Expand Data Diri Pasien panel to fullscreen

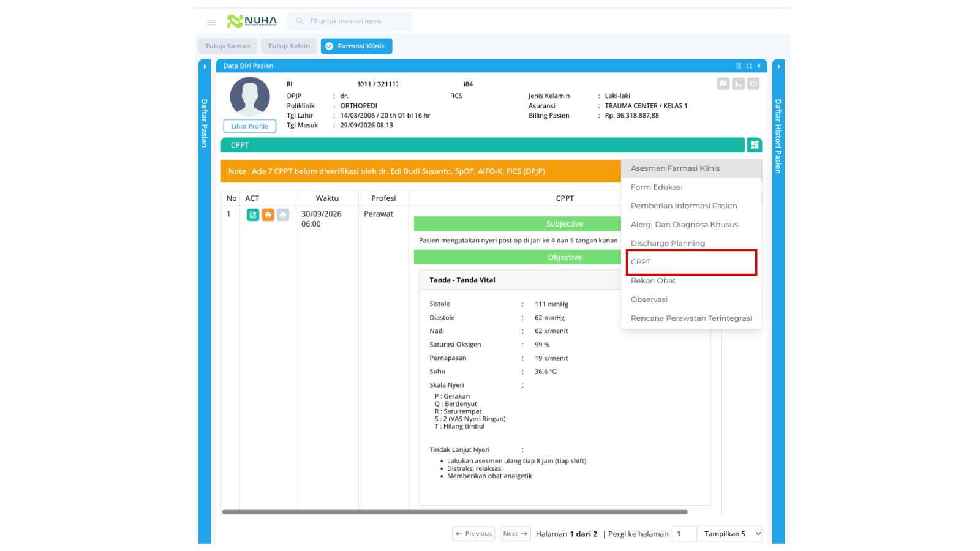coord(748,66)
